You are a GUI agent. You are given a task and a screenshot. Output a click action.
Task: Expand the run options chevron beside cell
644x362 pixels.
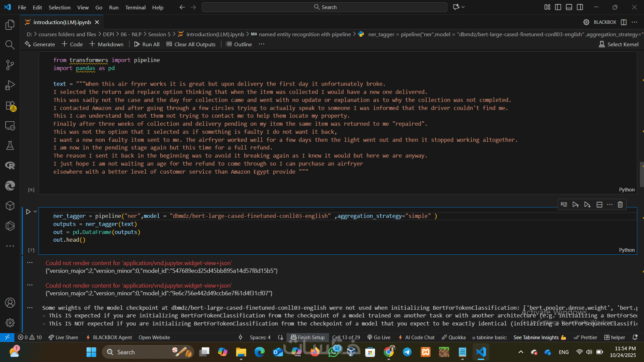pos(35,212)
